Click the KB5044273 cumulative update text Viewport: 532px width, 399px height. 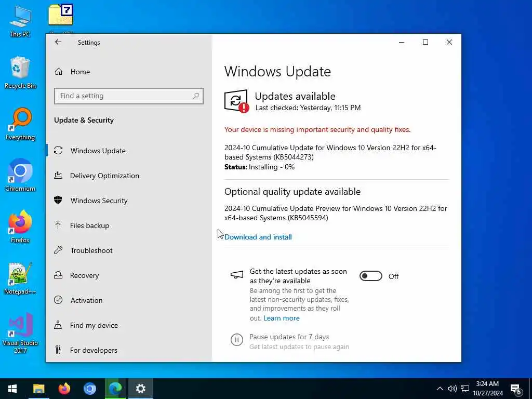330,152
